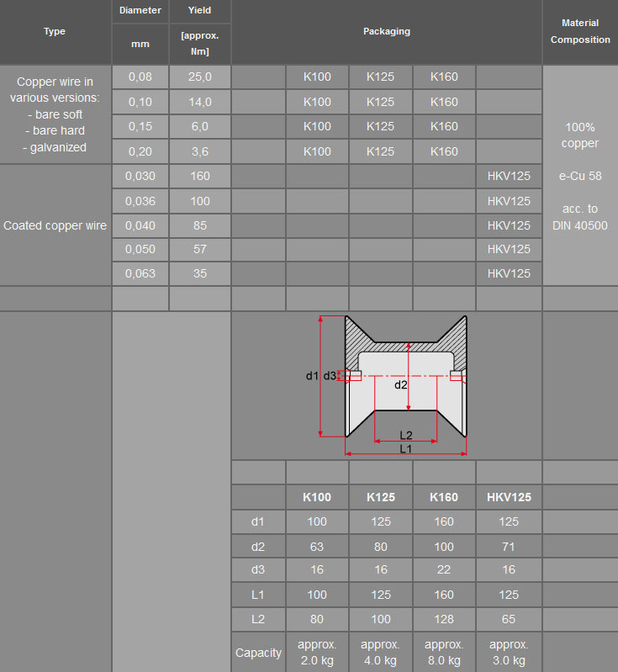Select the 0,20 diameter cell
618x672 pixels.
pos(140,151)
